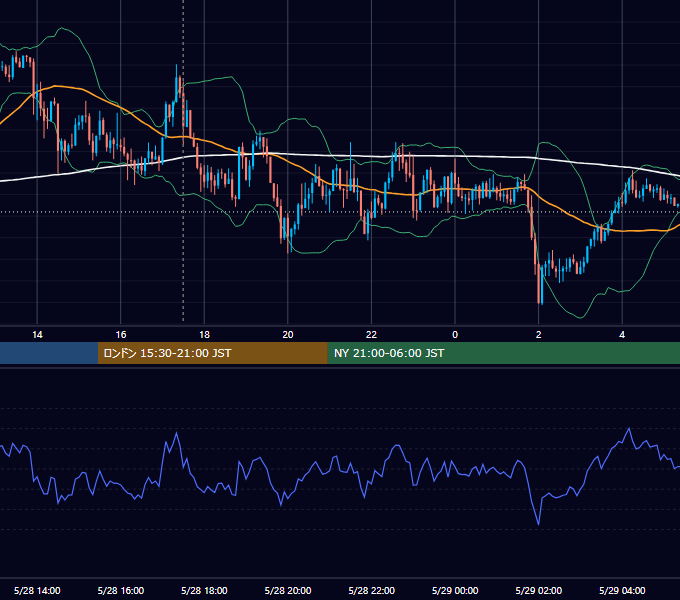Click the 20 hour label on price chart axis
The height and width of the screenshot is (600, 680).
point(288,335)
